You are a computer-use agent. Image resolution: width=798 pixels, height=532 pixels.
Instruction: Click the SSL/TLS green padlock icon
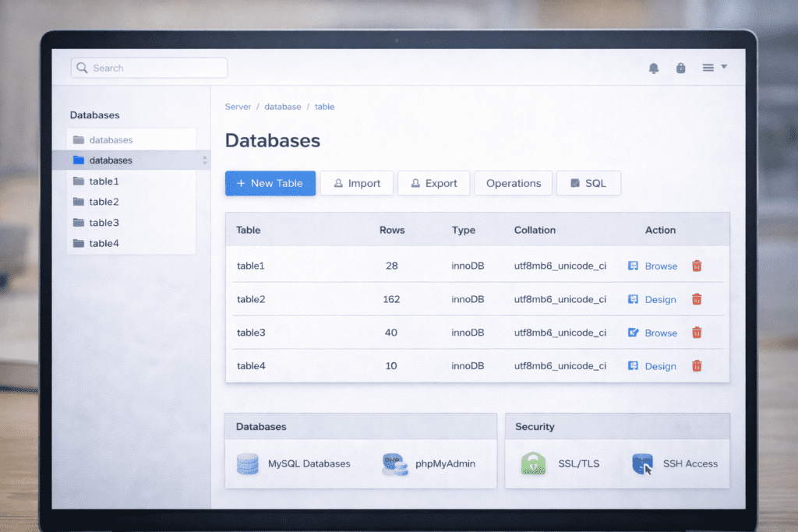coord(533,463)
